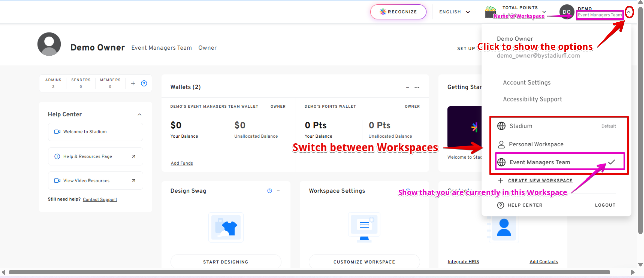Click the DO profile avatar in header

tap(566, 12)
